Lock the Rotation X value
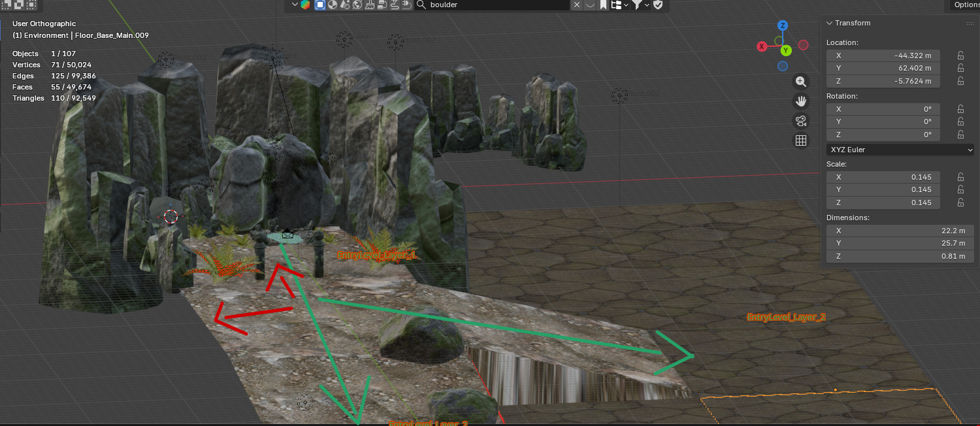 coord(961,109)
